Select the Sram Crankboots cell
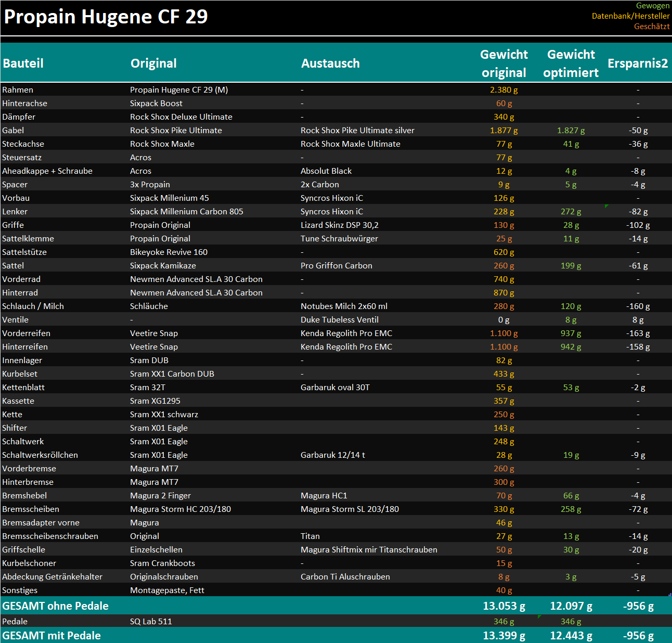 point(162,563)
